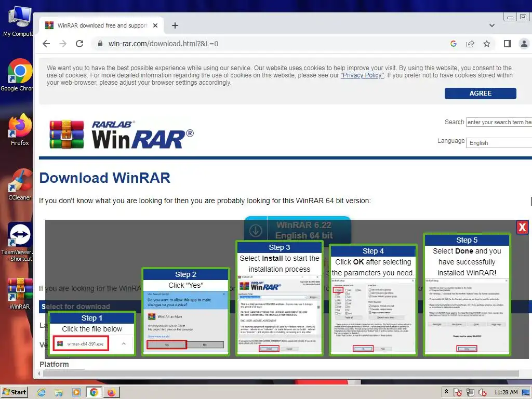Reload the WinRAR download page
This screenshot has width=532, height=399.
point(79,44)
